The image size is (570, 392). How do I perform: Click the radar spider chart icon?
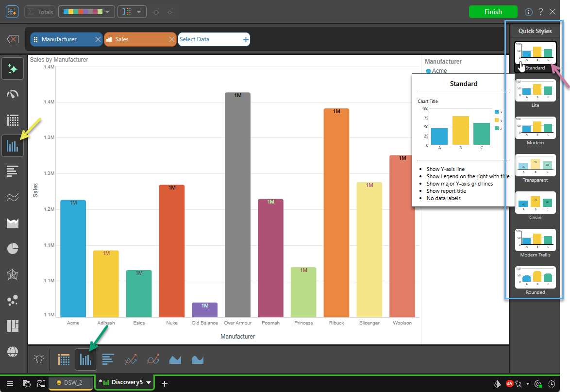pos(13,275)
